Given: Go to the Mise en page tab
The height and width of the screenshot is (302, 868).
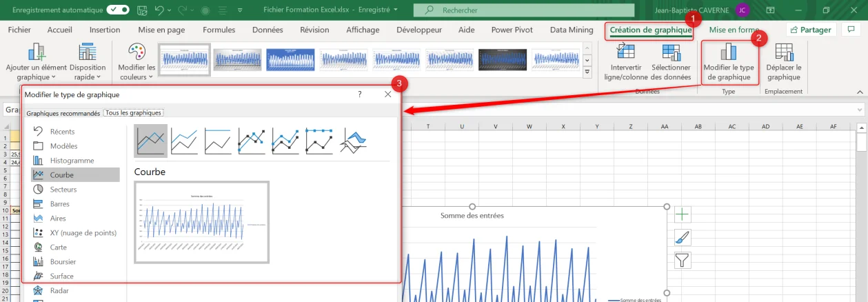Looking at the screenshot, I should 161,30.
